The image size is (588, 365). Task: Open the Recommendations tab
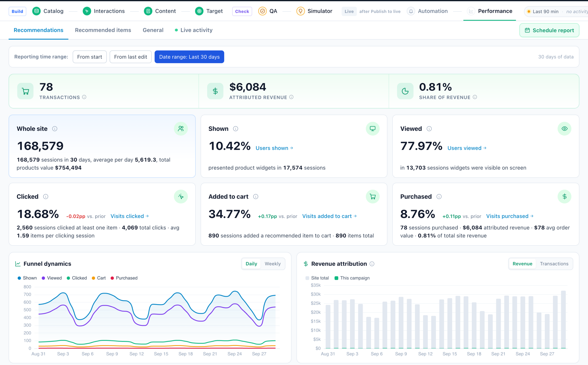click(x=38, y=30)
